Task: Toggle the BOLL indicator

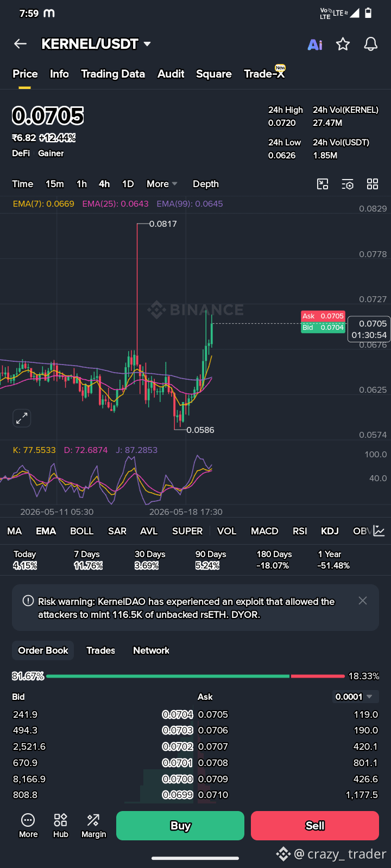Action: [x=82, y=531]
